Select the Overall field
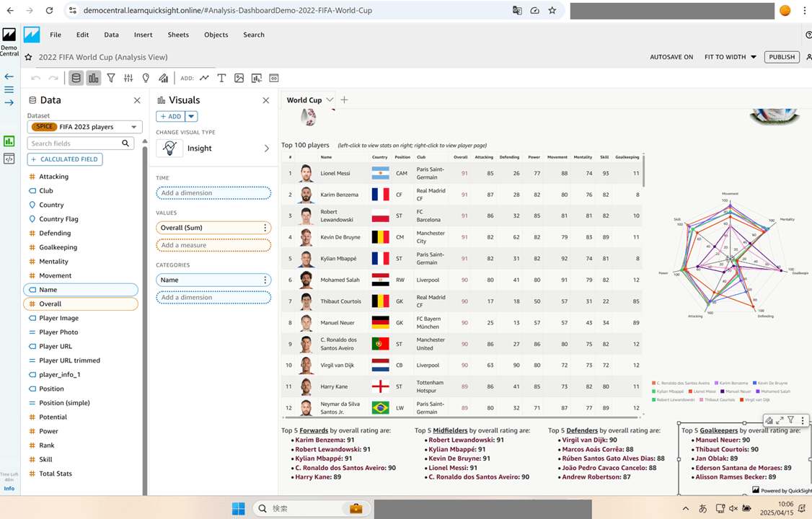Image resolution: width=812 pixels, height=519 pixels. tap(81, 303)
